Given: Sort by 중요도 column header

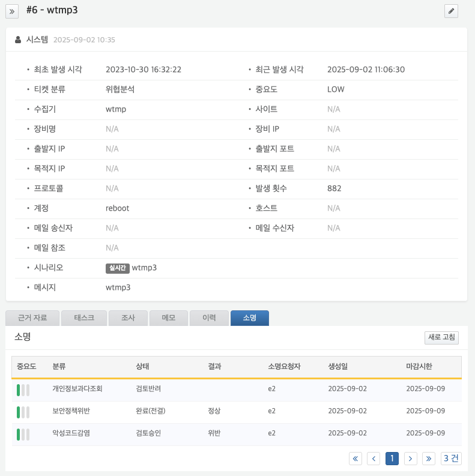Looking at the screenshot, I should (26, 366).
